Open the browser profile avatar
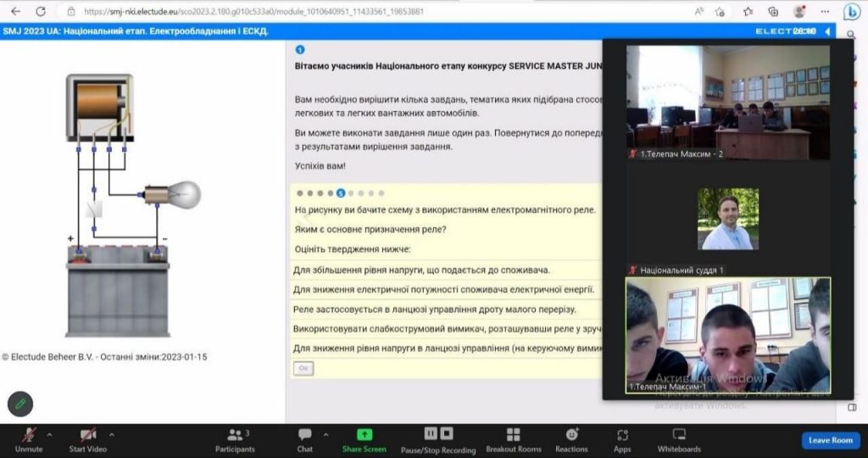The height and width of the screenshot is (458, 868). point(799,11)
